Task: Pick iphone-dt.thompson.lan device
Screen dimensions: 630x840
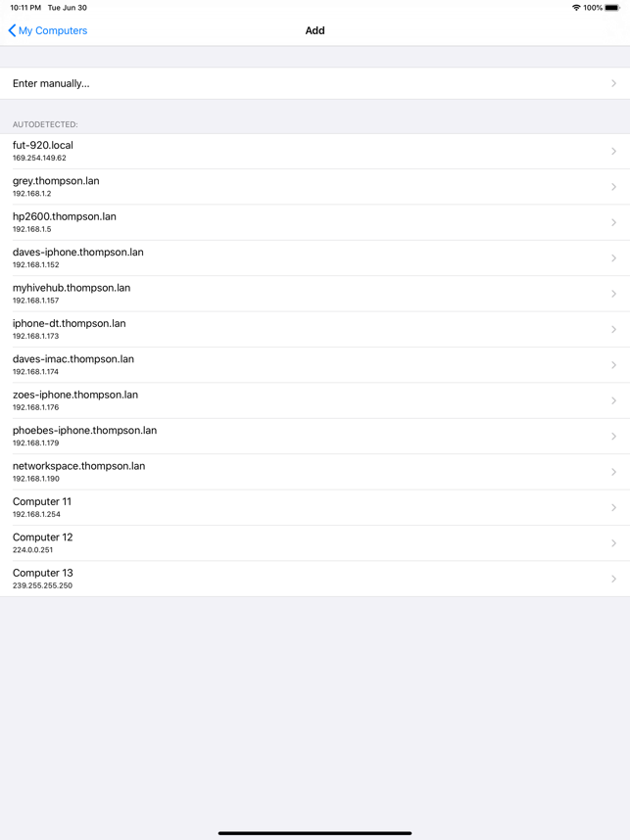Action: click(315, 330)
